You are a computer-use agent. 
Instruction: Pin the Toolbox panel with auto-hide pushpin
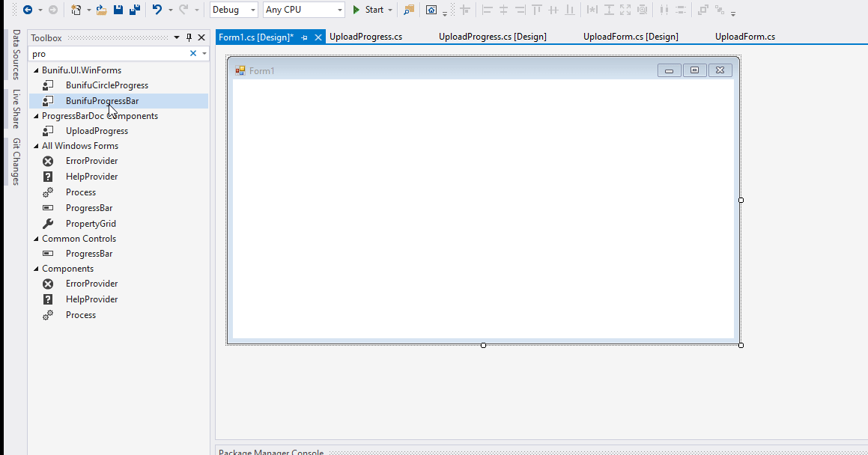tap(189, 37)
